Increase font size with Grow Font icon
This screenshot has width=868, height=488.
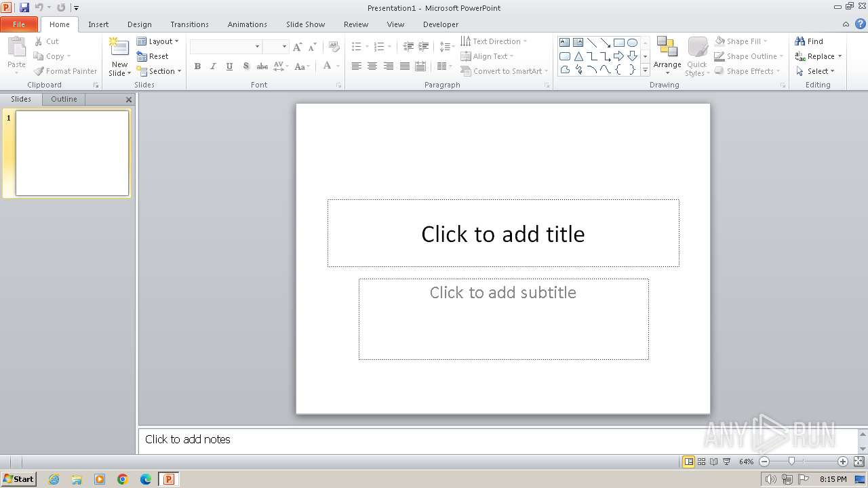coord(297,47)
